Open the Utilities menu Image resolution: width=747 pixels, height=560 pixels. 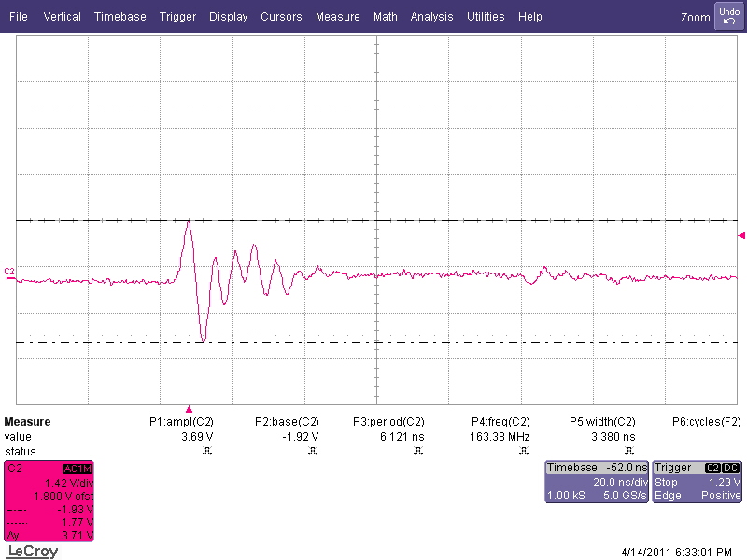click(486, 17)
